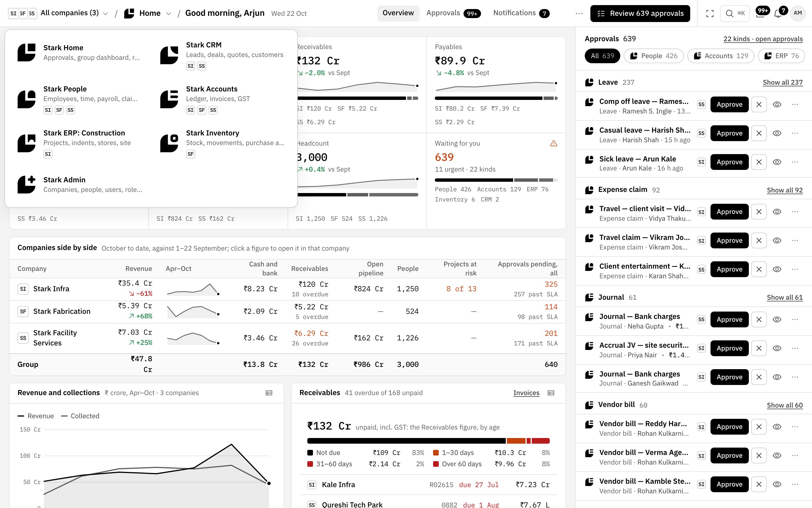This screenshot has height=508, width=812.
Task: Switch to the Notifications tab
Action: point(521,13)
